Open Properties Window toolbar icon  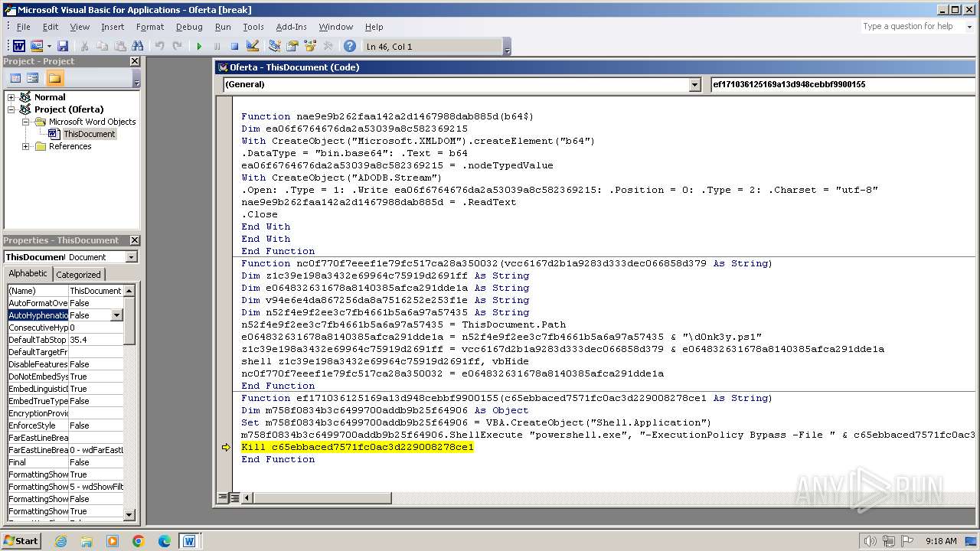(x=292, y=46)
